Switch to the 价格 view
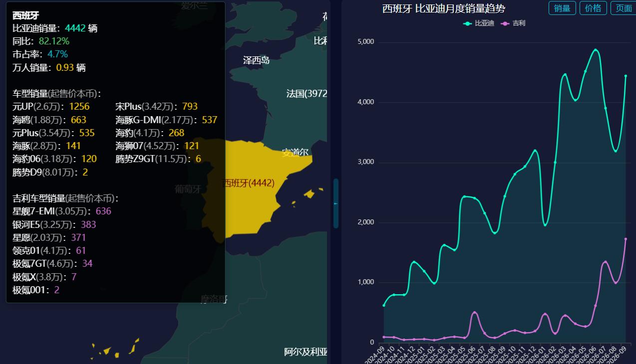 593,8
